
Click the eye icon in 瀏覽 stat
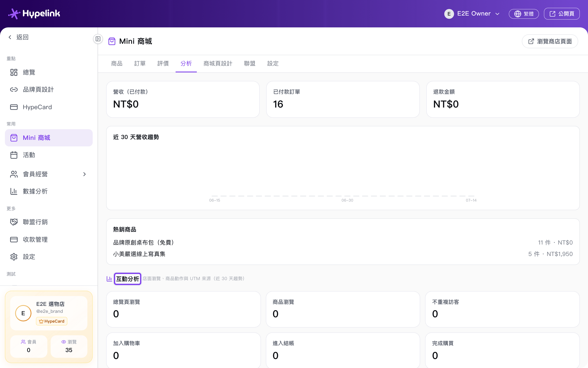(64, 342)
